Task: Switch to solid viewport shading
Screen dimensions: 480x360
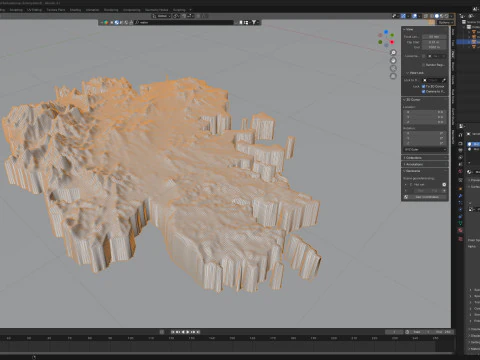Action: pos(437,16)
